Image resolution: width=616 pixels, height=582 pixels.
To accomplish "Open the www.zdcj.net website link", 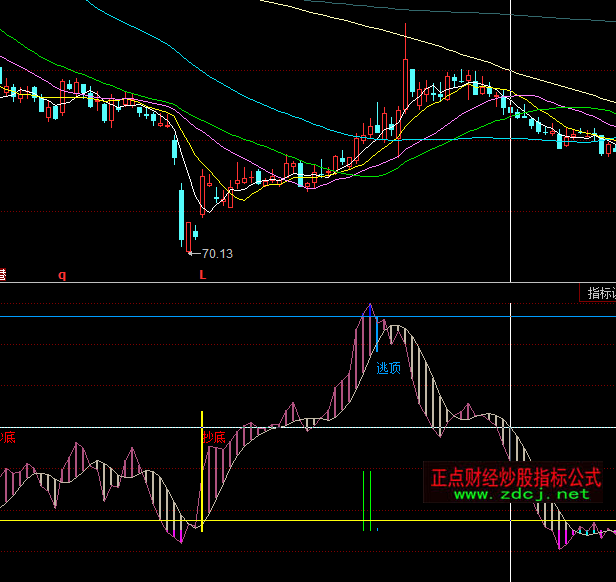I will [523, 494].
